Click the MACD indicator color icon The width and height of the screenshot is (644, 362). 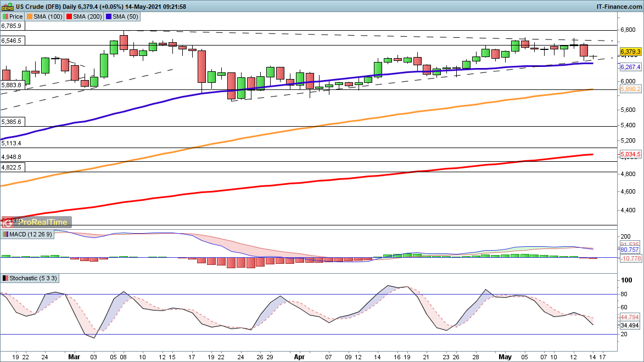click(5, 235)
